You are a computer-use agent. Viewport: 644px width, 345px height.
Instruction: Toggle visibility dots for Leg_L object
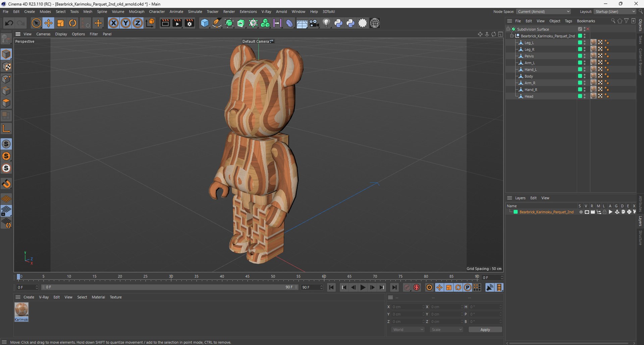pyautogui.click(x=585, y=43)
